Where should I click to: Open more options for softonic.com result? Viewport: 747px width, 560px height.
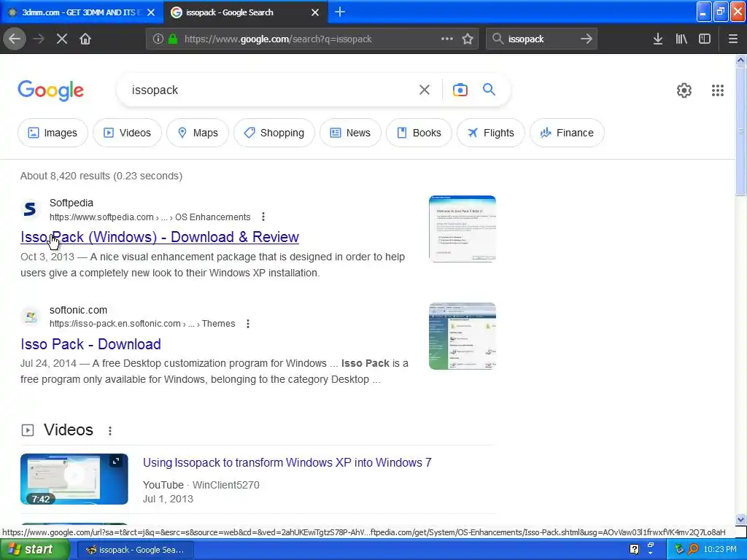tap(248, 324)
